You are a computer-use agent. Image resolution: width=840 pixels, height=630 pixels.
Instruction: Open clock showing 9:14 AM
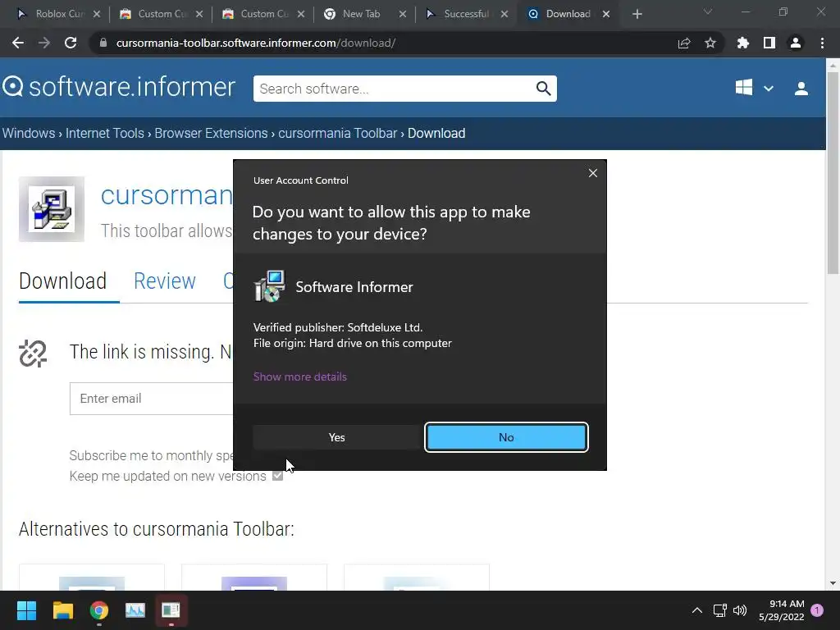782,610
